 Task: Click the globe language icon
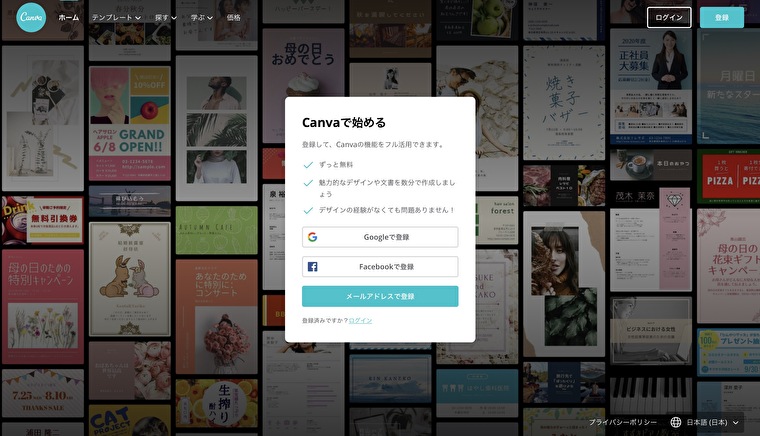click(676, 422)
